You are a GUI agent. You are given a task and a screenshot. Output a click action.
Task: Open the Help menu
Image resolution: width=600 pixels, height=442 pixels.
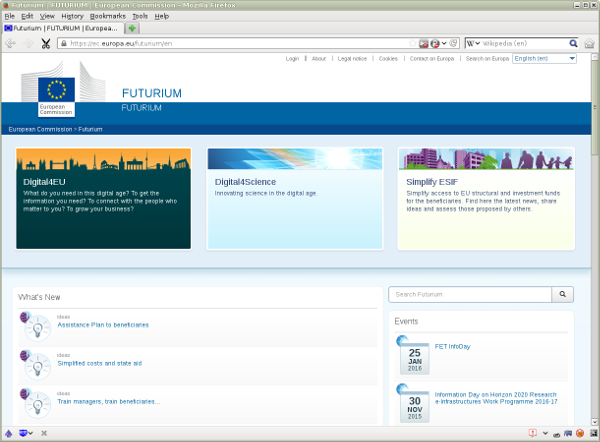pyautogui.click(x=161, y=16)
